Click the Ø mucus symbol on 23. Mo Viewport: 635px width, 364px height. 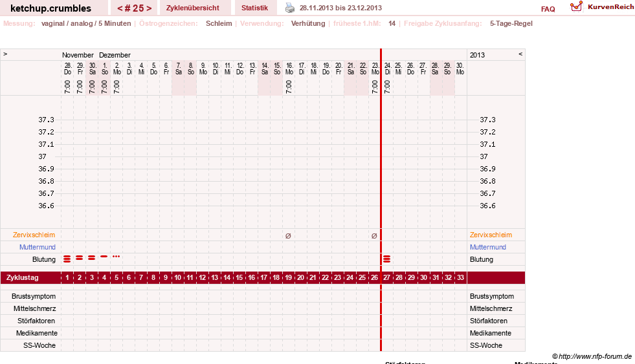click(374, 236)
